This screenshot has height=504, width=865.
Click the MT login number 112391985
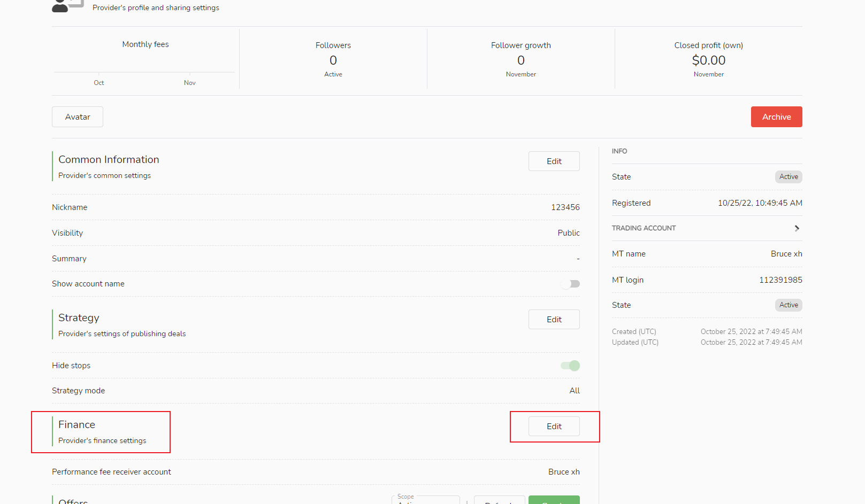click(780, 280)
